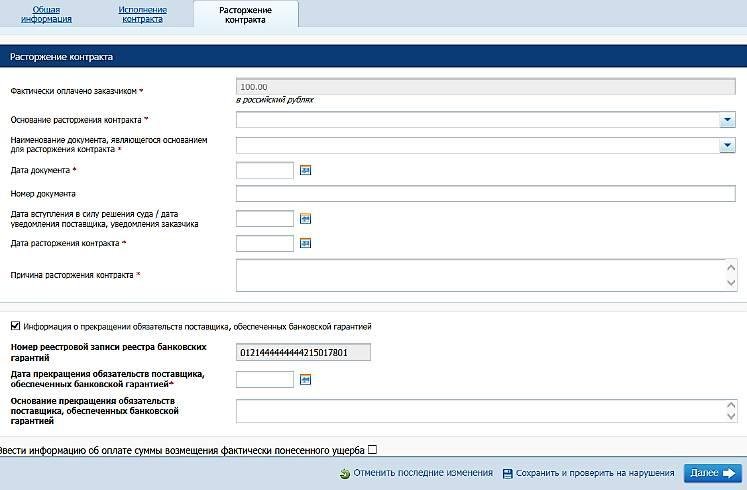Select the Расторжение контракта tab

245,14
